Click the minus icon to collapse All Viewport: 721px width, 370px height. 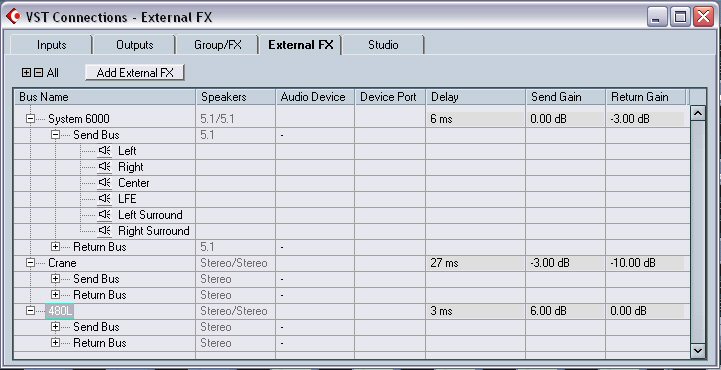tap(39, 73)
